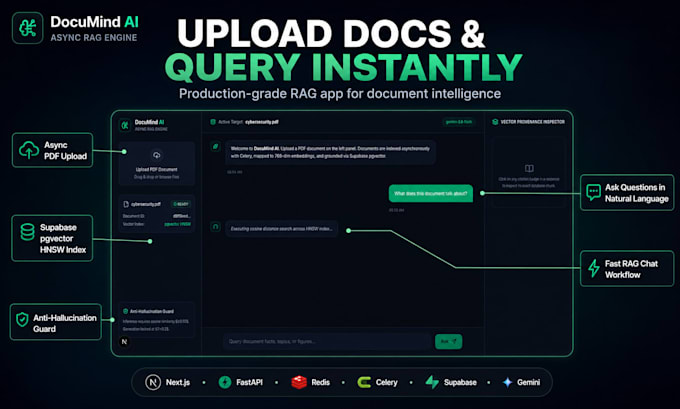Screen dimensions: 680x409
Task: Click the database icon in Supabase pgvector callout
Action: [x=28, y=232]
